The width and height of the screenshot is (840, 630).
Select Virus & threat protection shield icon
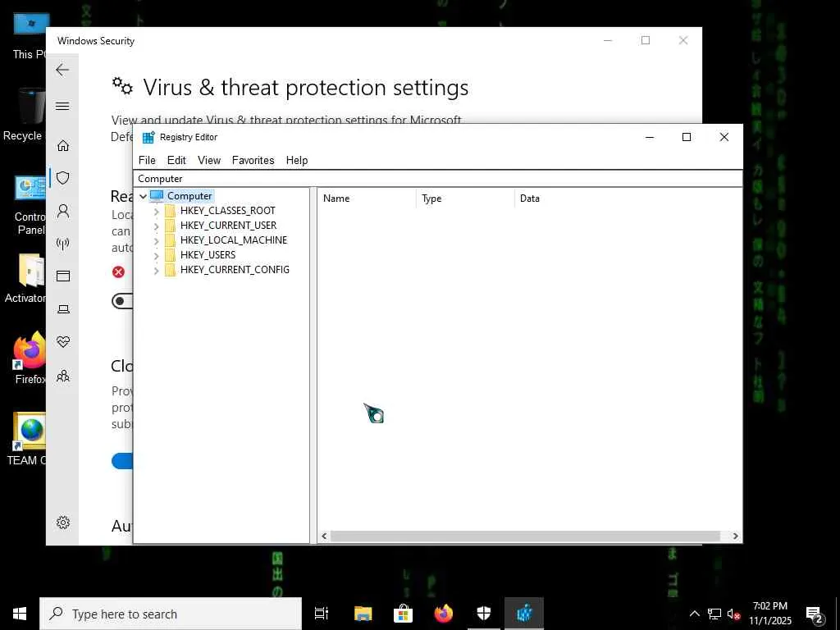[62, 178]
